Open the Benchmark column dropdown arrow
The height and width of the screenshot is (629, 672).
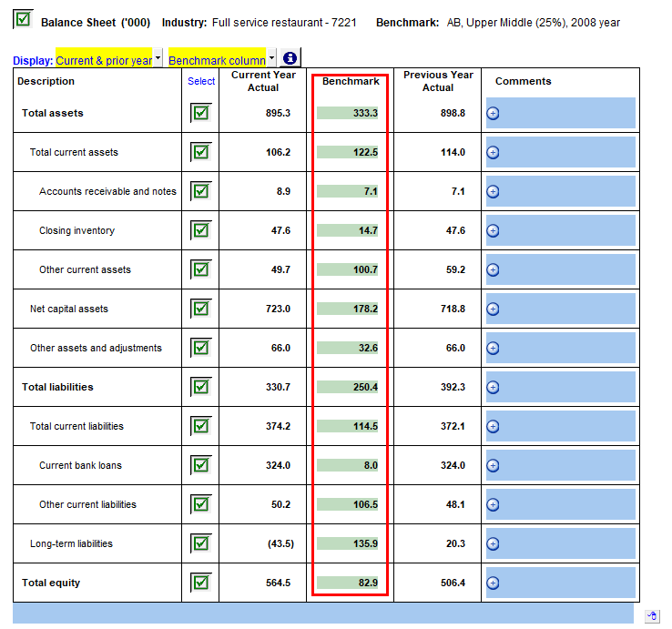[271, 57]
